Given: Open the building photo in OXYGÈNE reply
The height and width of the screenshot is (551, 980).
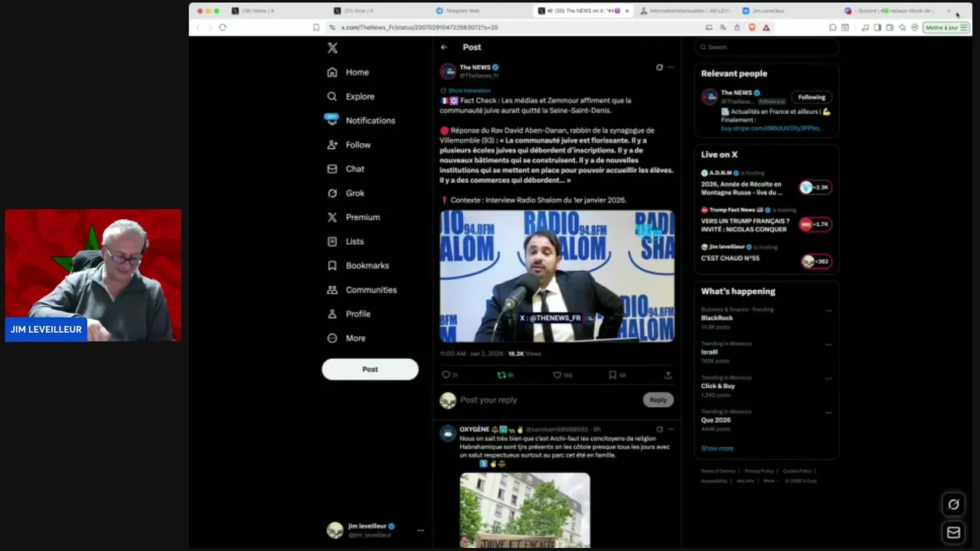Looking at the screenshot, I should [525, 510].
